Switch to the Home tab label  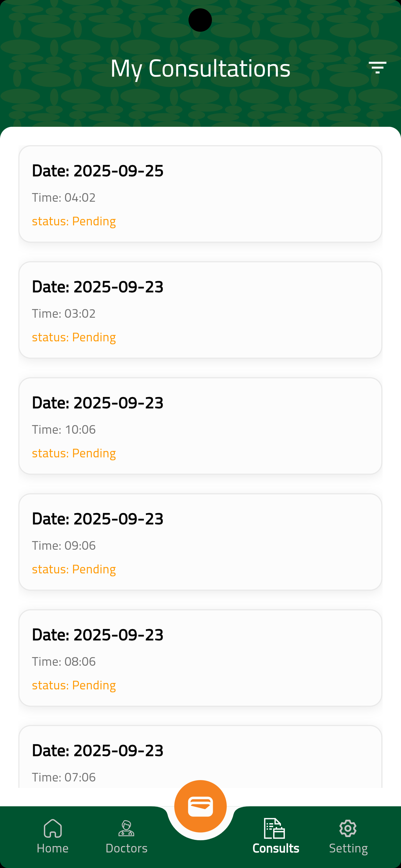coord(53,848)
